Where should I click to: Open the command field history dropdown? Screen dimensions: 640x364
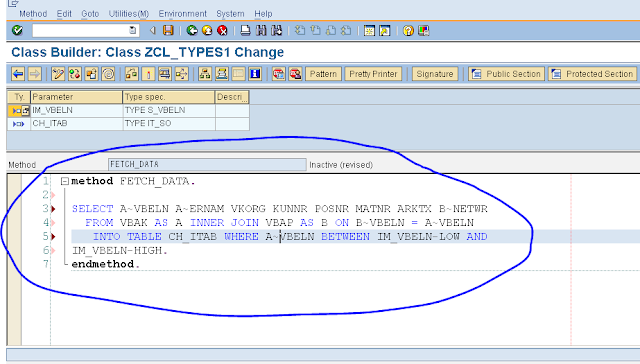tap(133, 30)
